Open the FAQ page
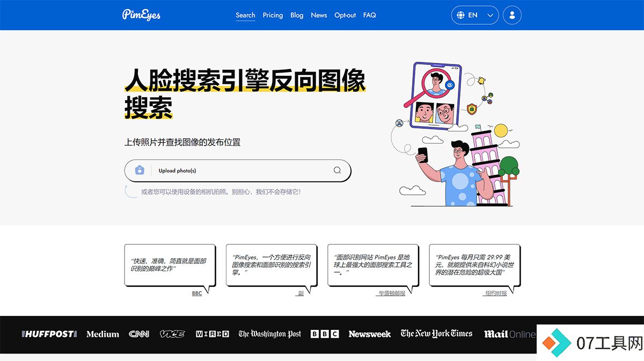 369,15
